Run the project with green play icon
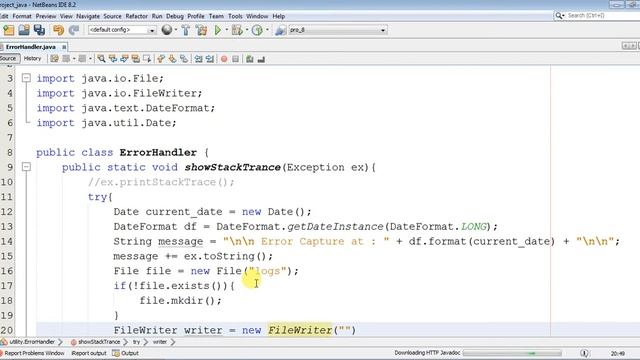This screenshot has width=640, height=360. pos(218,30)
